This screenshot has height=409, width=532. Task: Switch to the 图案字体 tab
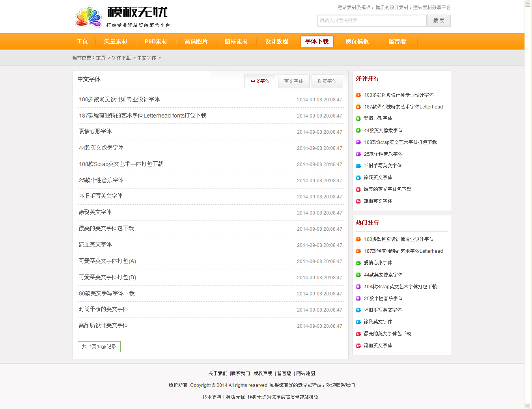(327, 81)
